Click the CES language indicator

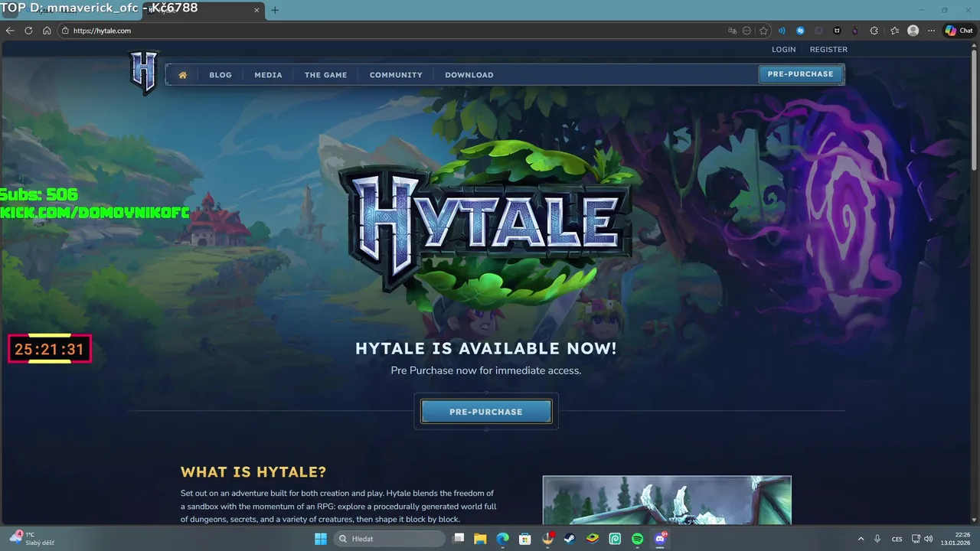[897, 539]
